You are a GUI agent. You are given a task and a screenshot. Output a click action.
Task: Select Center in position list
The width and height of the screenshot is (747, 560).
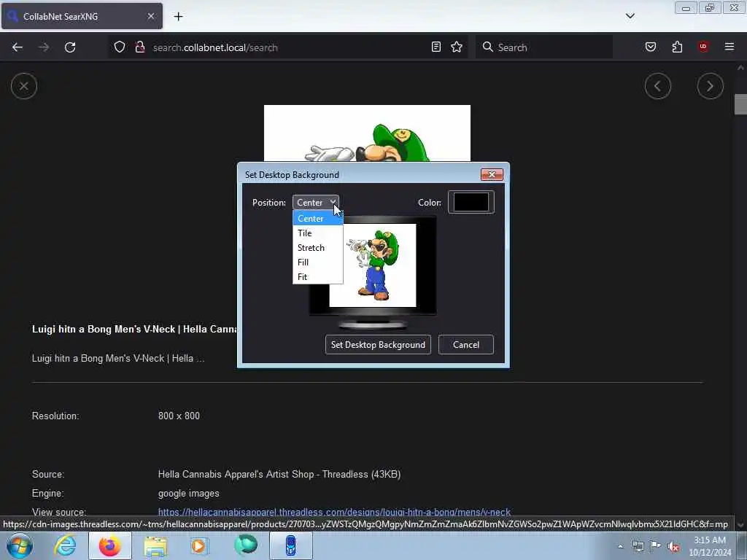(x=317, y=218)
